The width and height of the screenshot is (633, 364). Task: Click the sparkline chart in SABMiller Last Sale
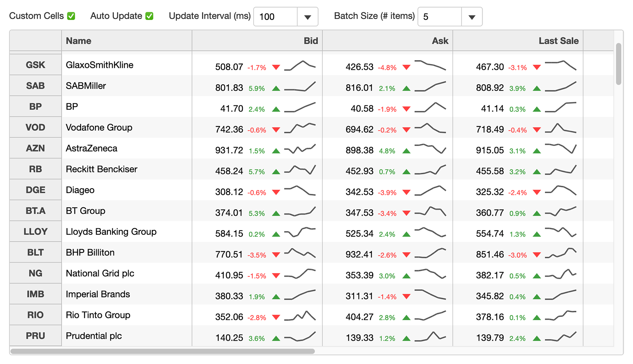pyautogui.click(x=561, y=86)
